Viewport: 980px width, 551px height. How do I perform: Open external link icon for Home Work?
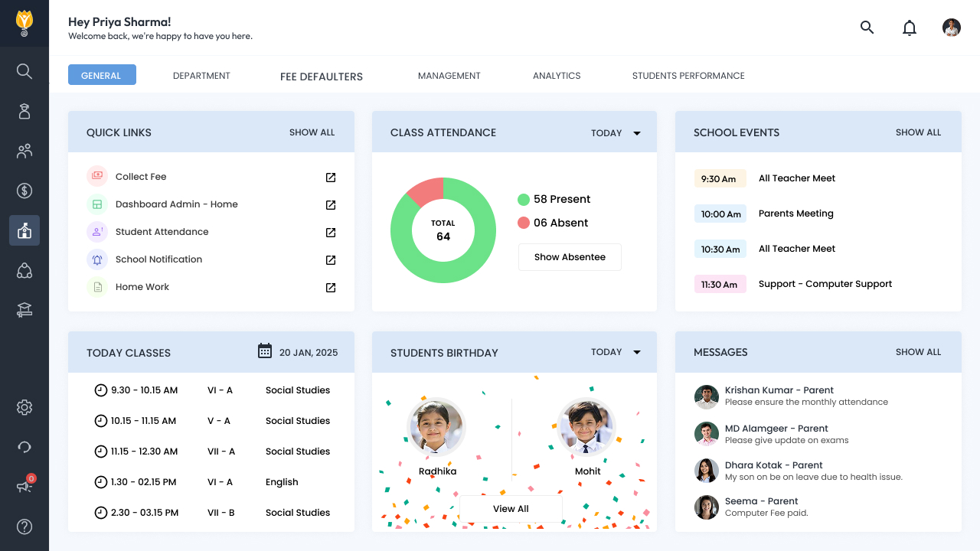(x=331, y=288)
